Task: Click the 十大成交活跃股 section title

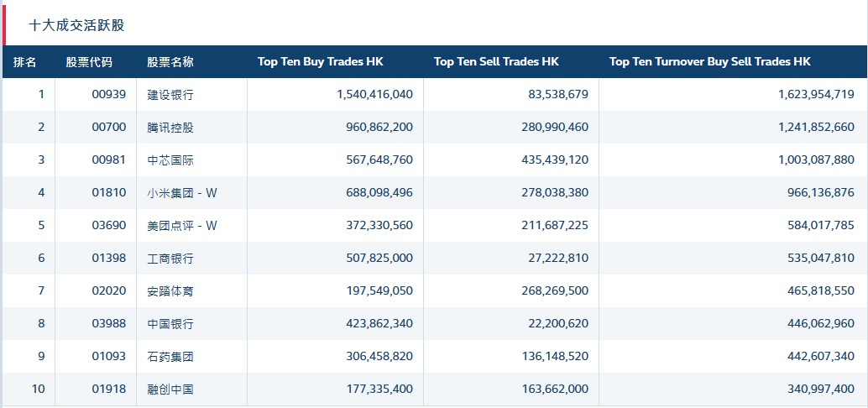Action: 76,25
